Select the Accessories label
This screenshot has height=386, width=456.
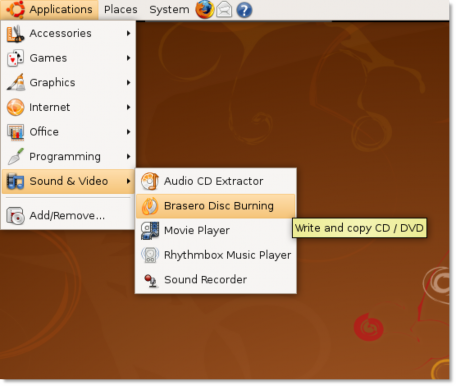pos(60,33)
